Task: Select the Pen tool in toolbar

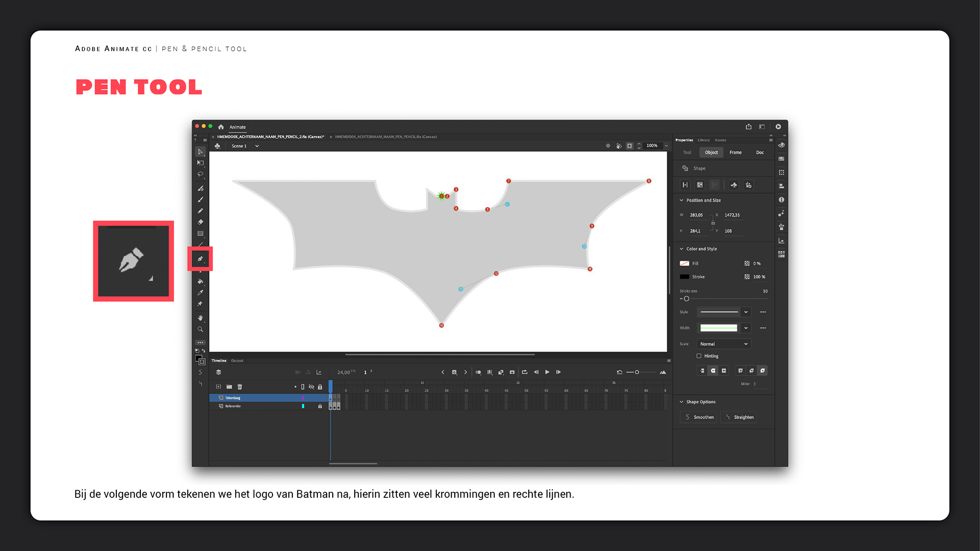Action: click(x=200, y=259)
